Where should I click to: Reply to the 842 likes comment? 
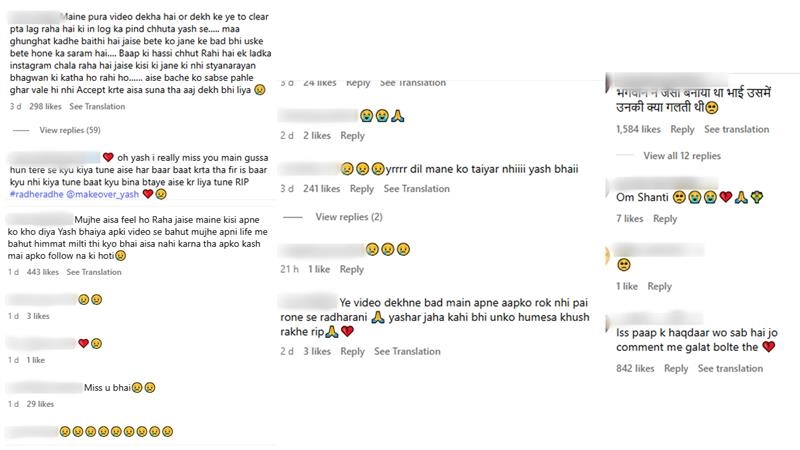676,368
